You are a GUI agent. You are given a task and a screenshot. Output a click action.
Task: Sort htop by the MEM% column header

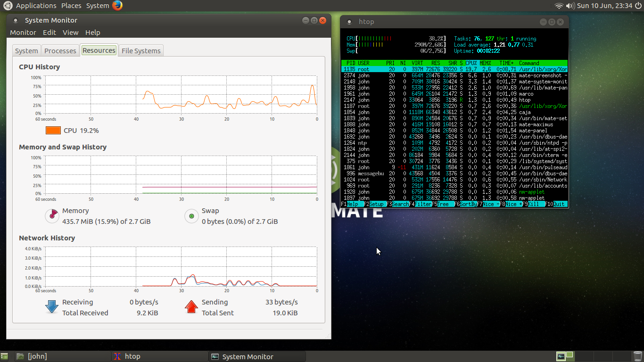pyautogui.click(x=486, y=63)
